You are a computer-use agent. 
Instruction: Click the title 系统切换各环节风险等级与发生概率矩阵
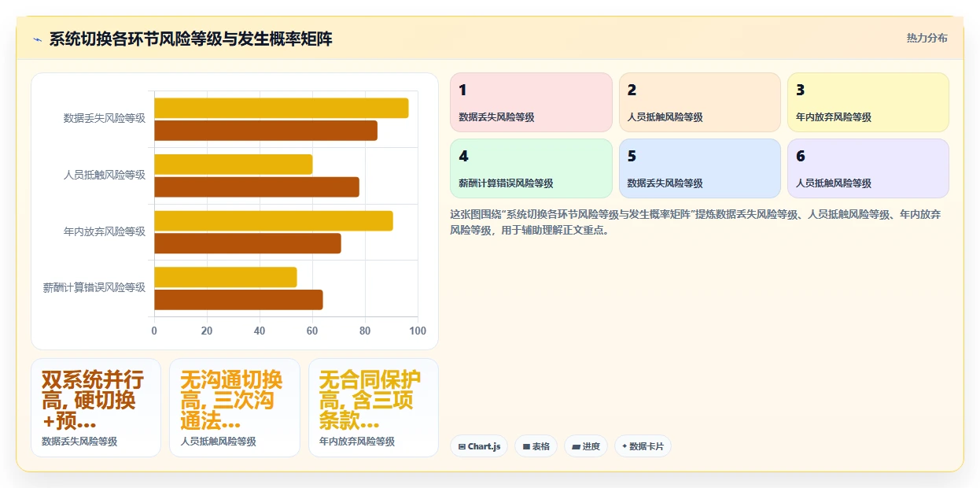(190, 39)
